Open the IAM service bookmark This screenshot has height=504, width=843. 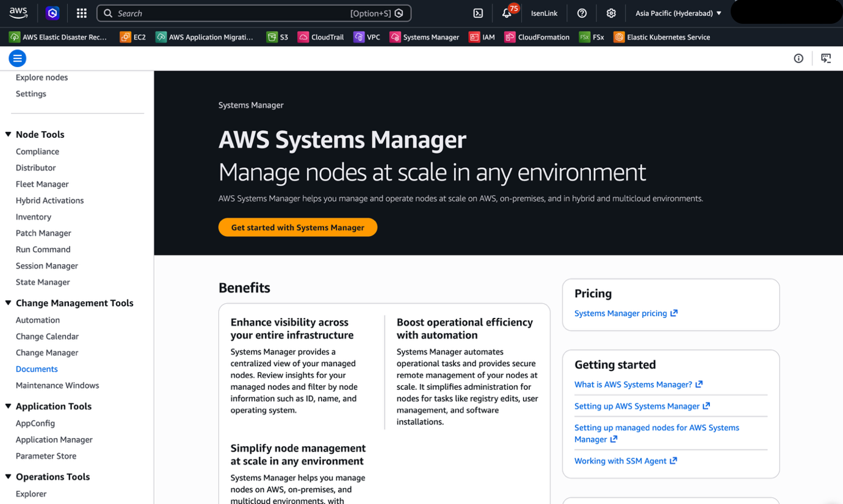(x=482, y=37)
